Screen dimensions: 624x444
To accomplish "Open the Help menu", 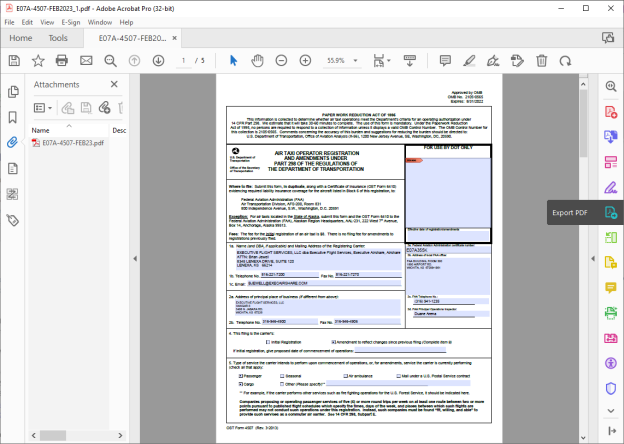I will click(126, 22).
